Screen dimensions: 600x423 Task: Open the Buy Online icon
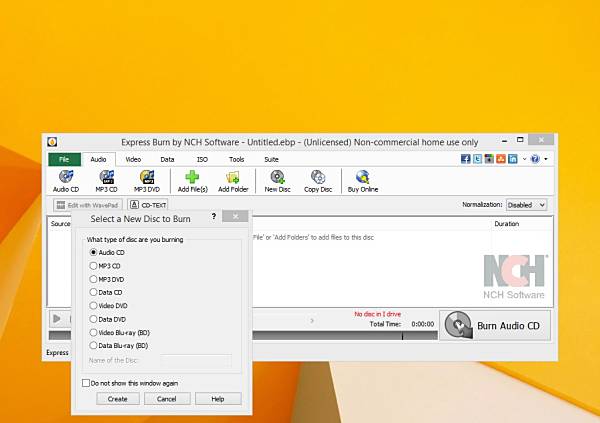(363, 181)
